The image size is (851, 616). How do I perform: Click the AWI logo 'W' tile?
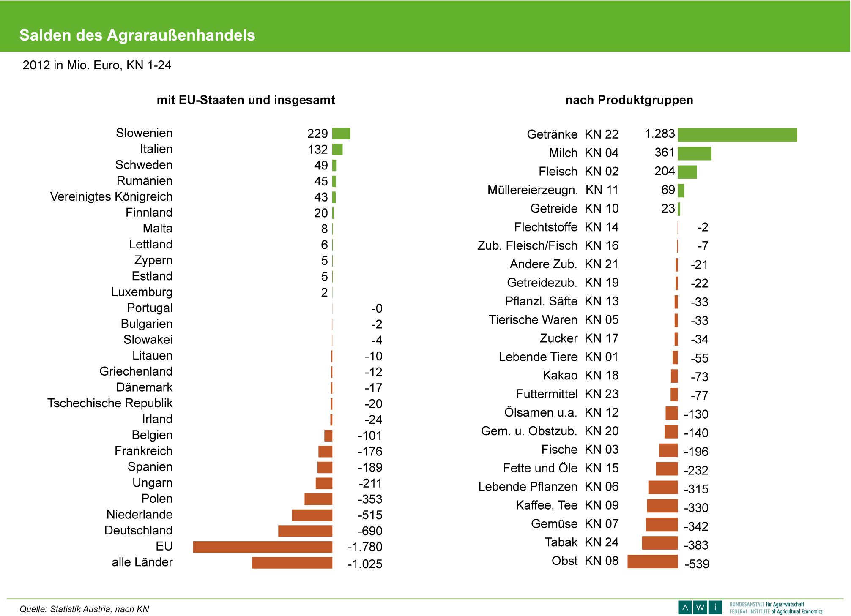700,608
